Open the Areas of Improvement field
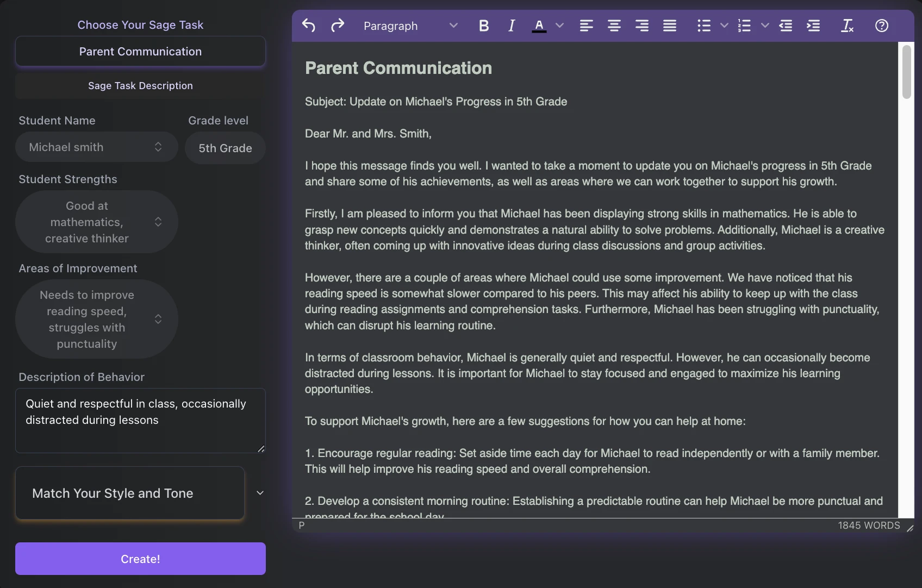 (97, 319)
